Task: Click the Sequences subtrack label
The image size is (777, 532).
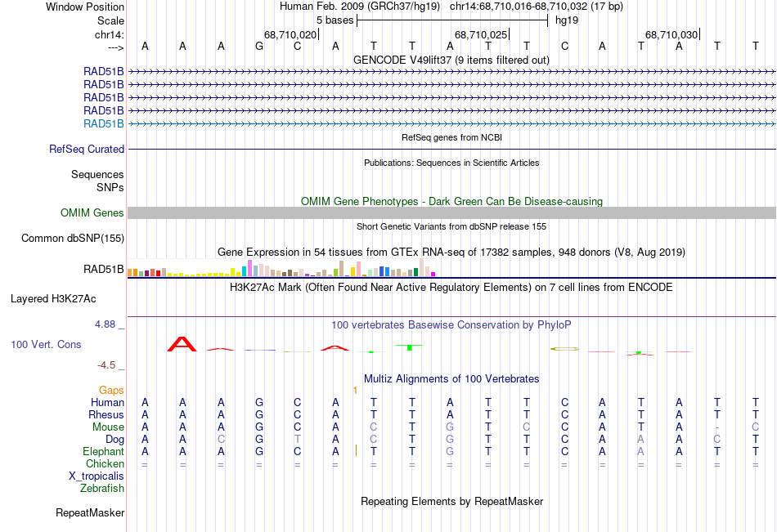Action: [97, 174]
